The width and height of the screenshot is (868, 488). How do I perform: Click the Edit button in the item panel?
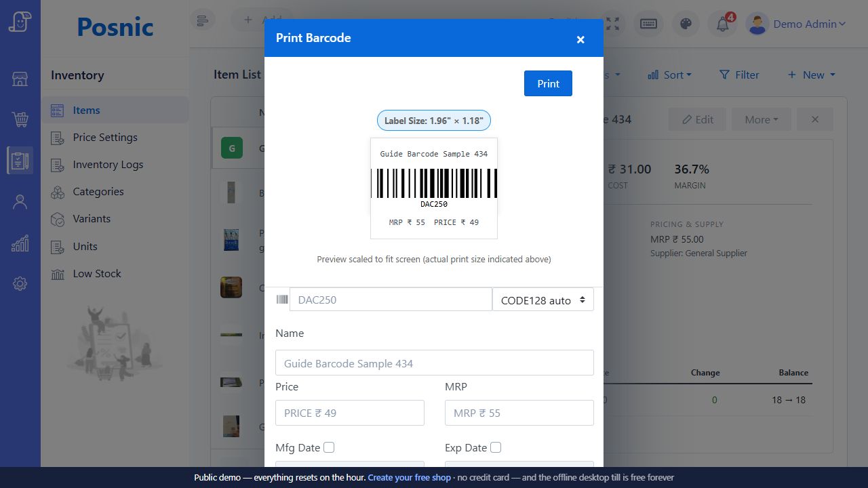click(x=697, y=119)
